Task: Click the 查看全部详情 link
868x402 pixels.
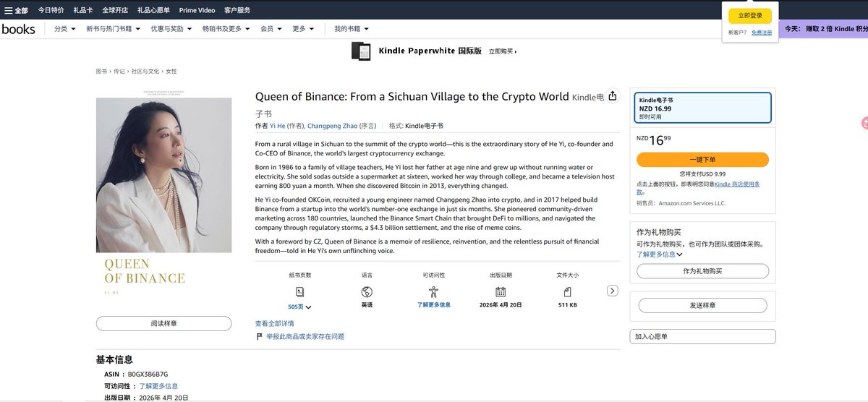Action: [274, 323]
